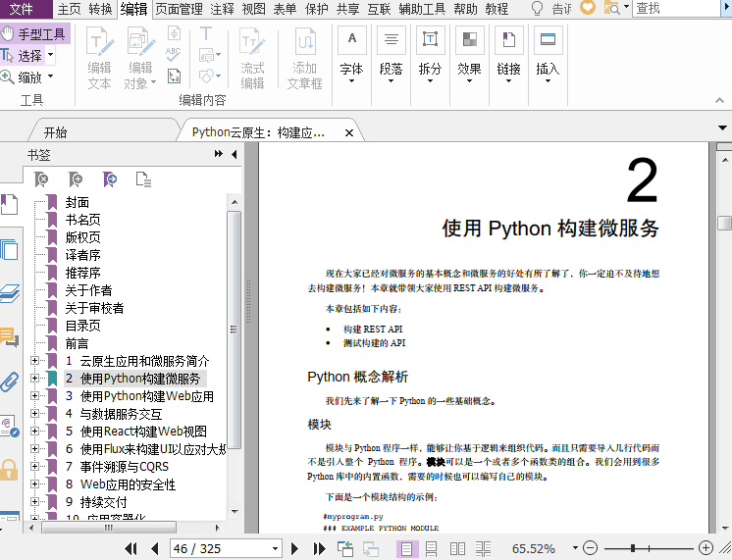Switch to the 开始 document tab

55,132
